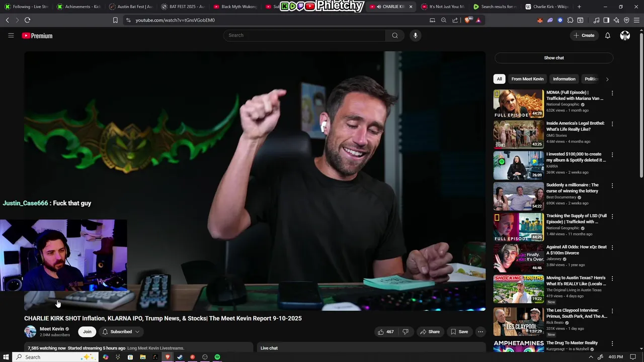644x362 pixels.
Task: Close the active CHARLIE KIRK browser tab
Action: 411,7
